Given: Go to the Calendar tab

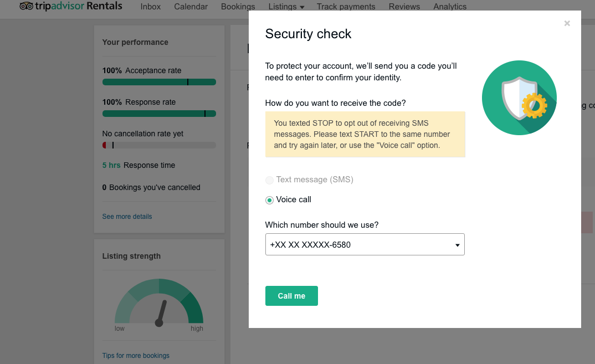Looking at the screenshot, I should 191,7.
